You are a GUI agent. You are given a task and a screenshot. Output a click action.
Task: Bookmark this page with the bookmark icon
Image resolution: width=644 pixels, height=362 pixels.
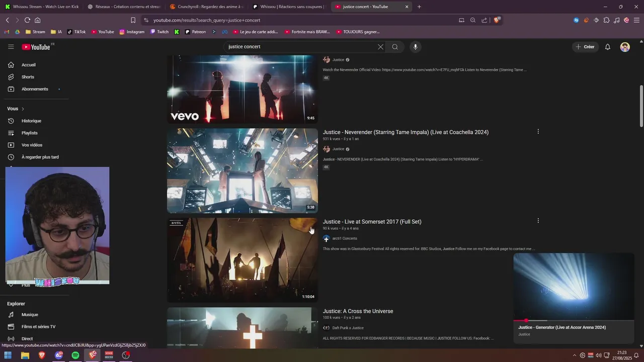click(133, 20)
